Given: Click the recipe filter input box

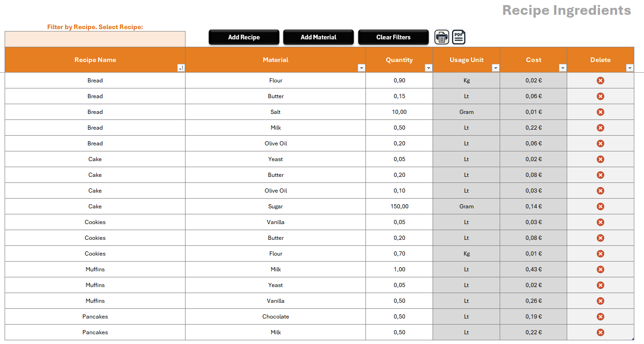Looking at the screenshot, I should [x=95, y=39].
